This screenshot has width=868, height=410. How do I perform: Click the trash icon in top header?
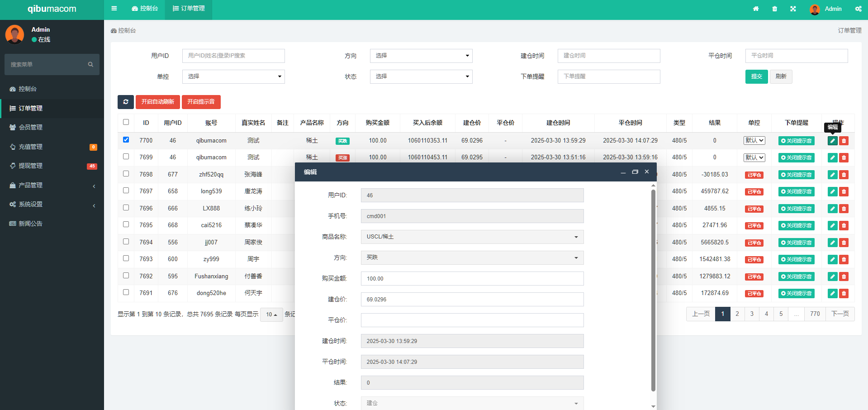[774, 9]
